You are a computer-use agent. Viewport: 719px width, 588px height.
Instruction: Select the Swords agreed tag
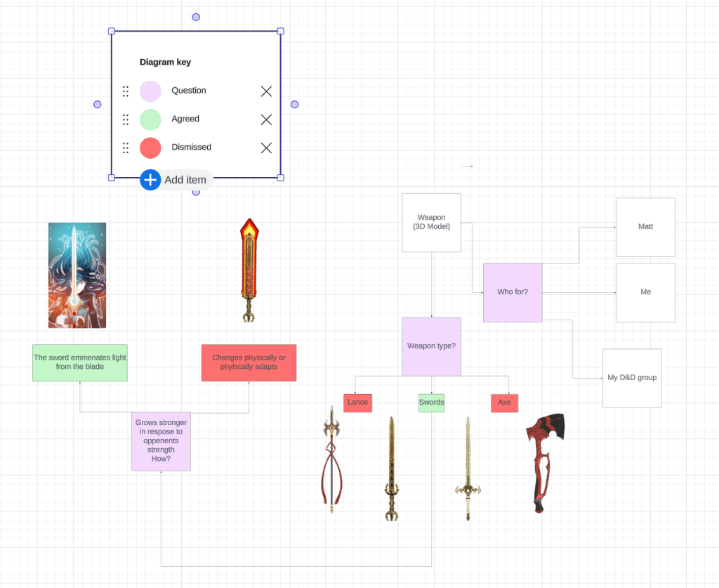coord(431,402)
